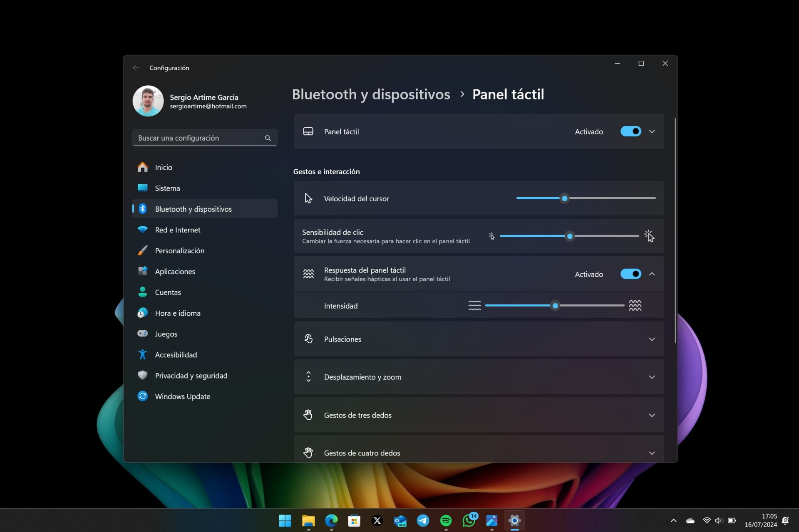Select Cuentas in the sidebar

tap(168, 292)
